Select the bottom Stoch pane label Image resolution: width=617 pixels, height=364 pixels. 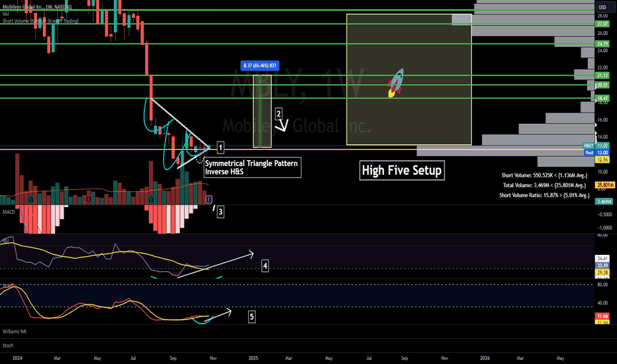(x=8, y=345)
